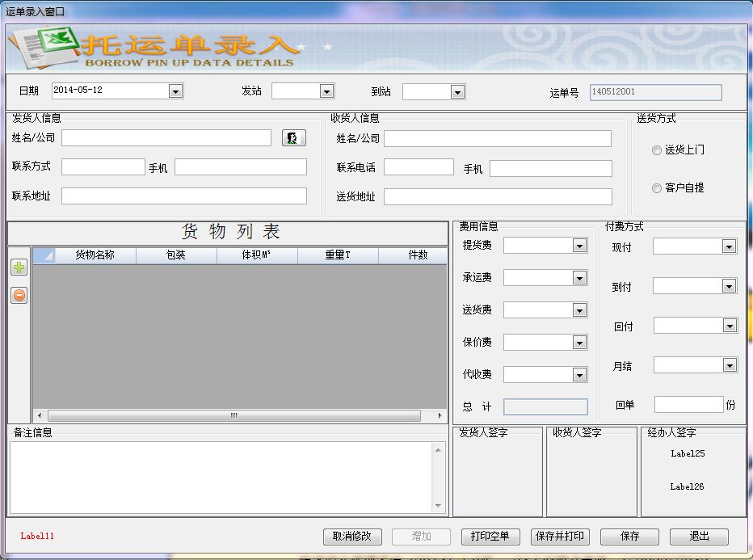
Task: Click the sender 姓名/公司 input field
Action: coord(166,138)
